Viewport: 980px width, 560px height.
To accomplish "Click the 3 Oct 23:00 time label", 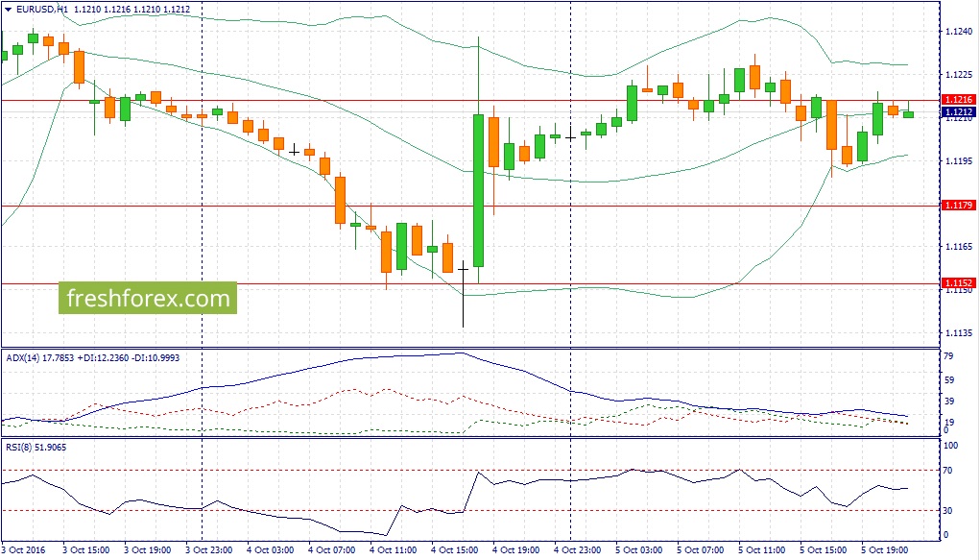I will point(209,550).
